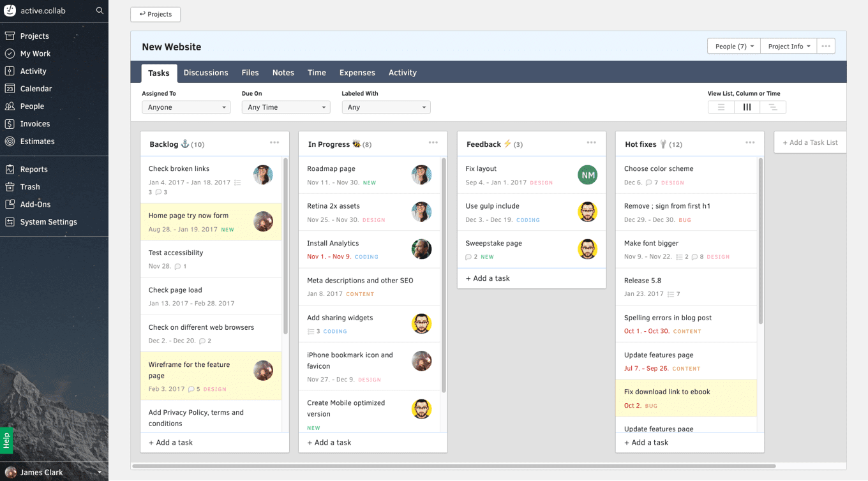
Task: Click the Projects back button
Action: click(155, 14)
